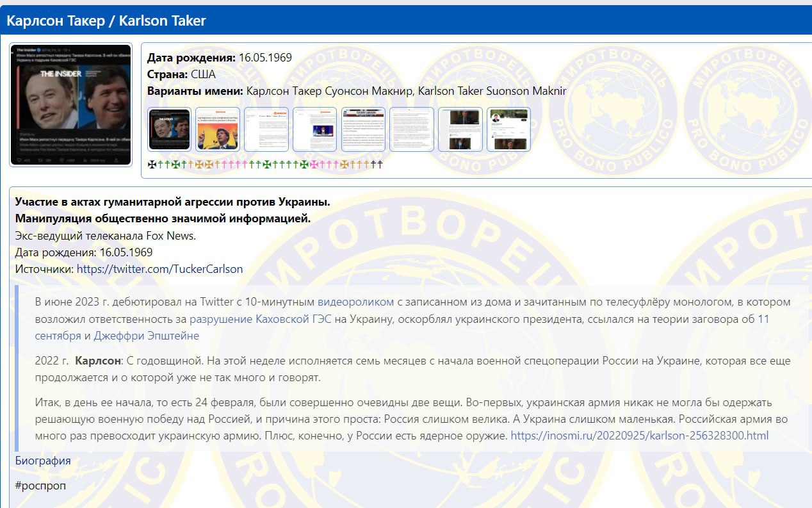Click the last black cross icon in row

coord(380,165)
